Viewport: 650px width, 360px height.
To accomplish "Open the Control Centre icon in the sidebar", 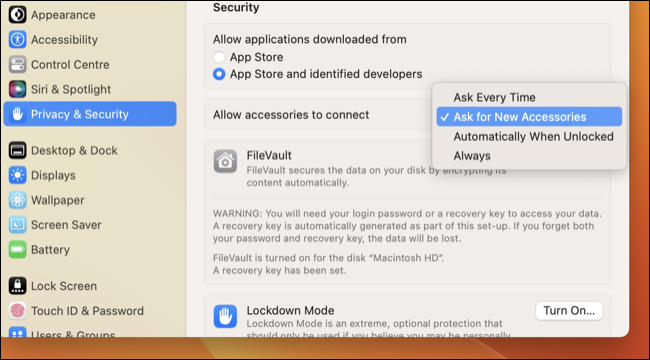I will point(17,65).
